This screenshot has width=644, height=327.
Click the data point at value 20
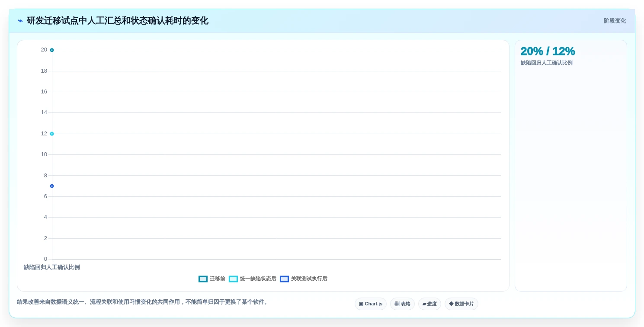52,50
